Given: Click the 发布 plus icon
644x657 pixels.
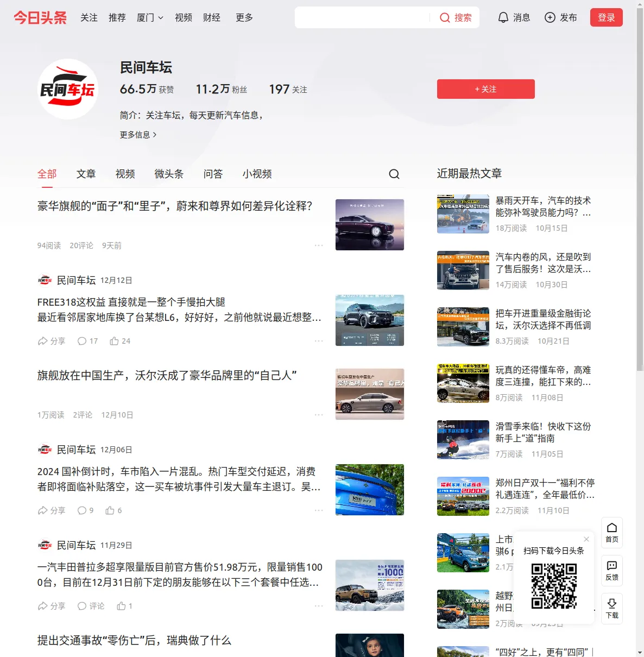Looking at the screenshot, I should pyautogui.click(x=561, y=17).
